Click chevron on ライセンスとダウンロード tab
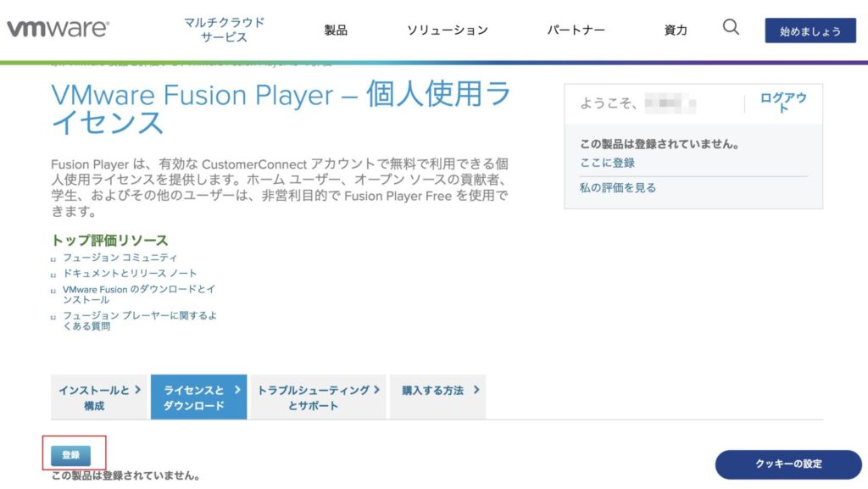Image resolution: width=868 pixels, height=489 pixels. (x=237, y=390)
